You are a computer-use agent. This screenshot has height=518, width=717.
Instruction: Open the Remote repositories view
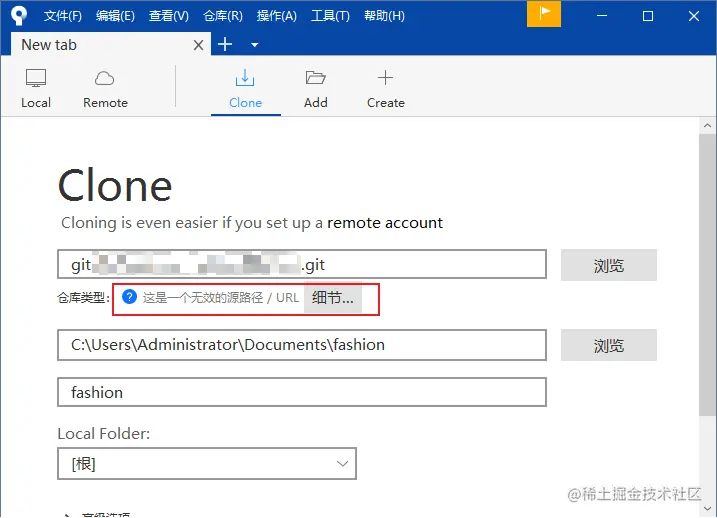click(105, 89)
